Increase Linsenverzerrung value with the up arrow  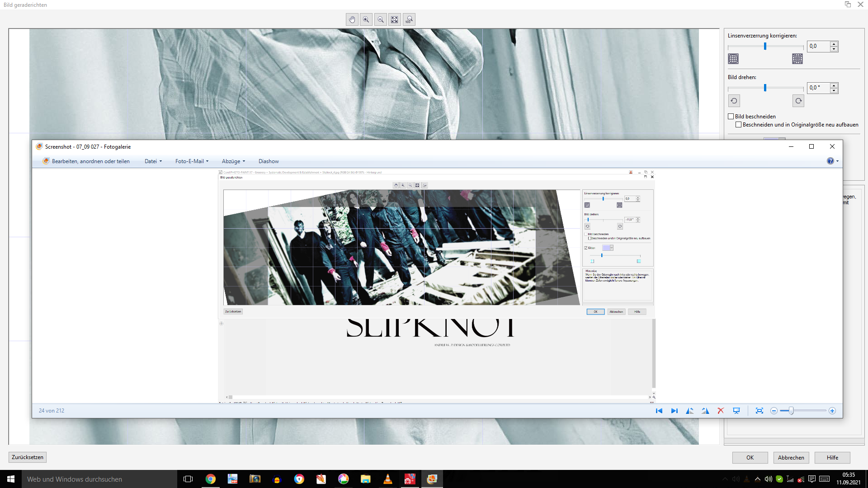(x=834, y=44)
